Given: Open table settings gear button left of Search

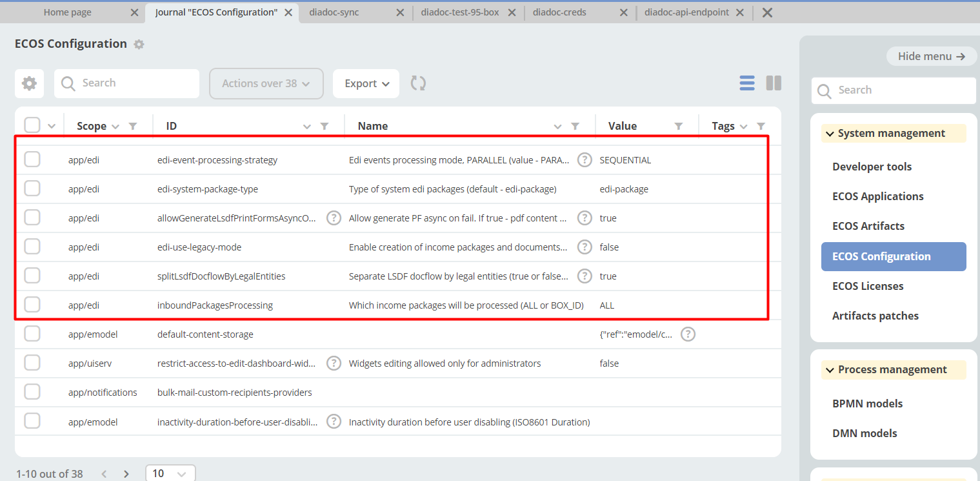Looking at the screenshot, I should [30, 83].
